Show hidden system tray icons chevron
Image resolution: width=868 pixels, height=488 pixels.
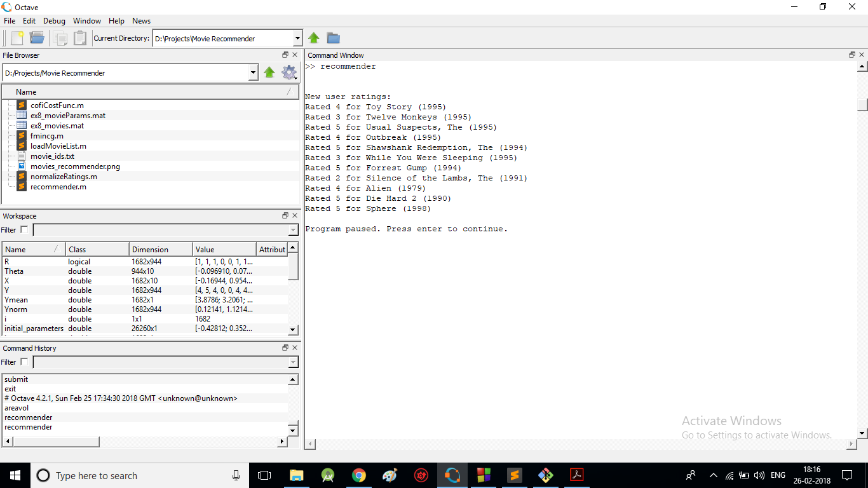pyautogui.click(x=714, y=475)
